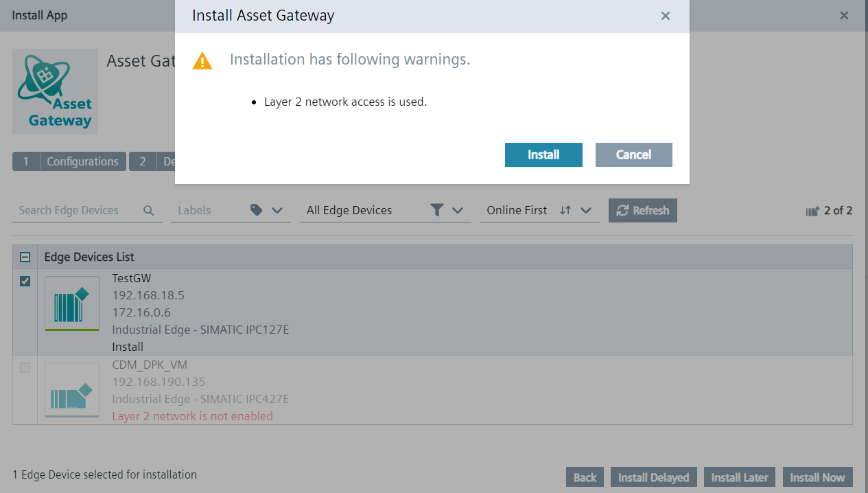
Task: Click the labels tag icon
Action: tap(257, 210)
